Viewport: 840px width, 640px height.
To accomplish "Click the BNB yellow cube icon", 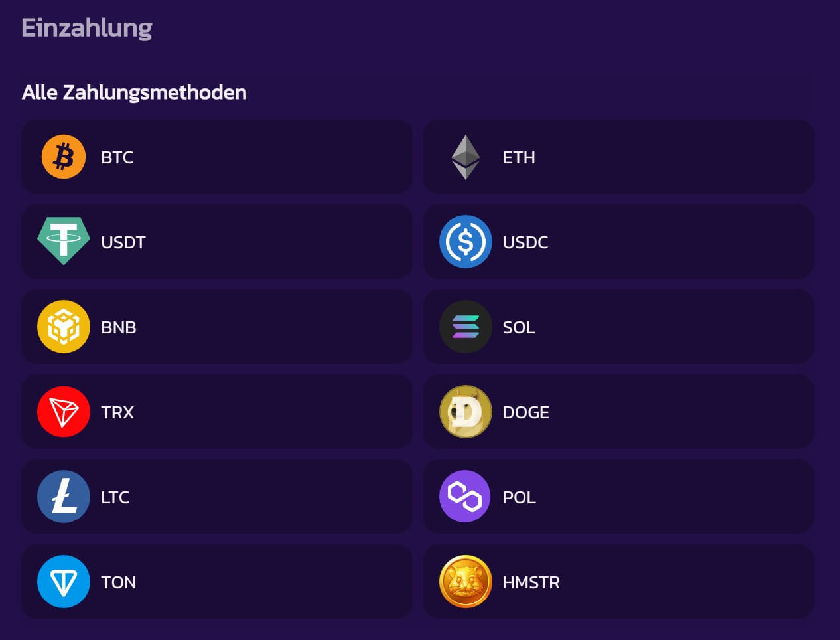I will click(x=64, y=327).
